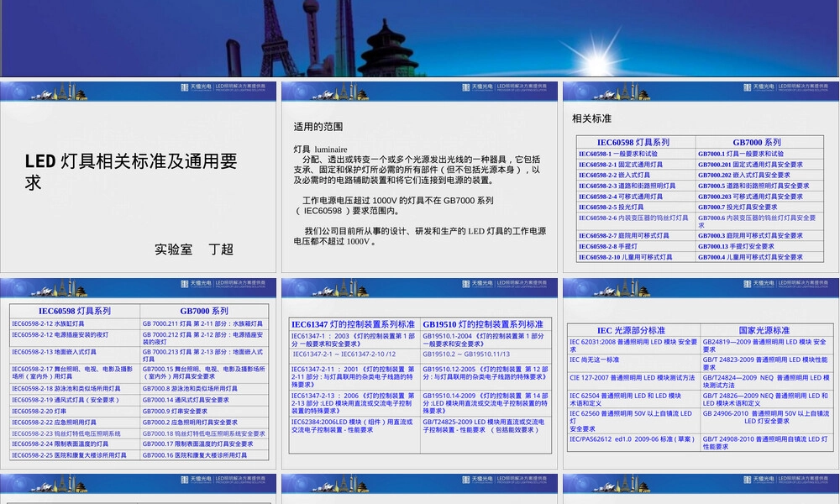The image size is (840, 504).
Task: Select cell 'IEC60598-2-20 灯串'
Action: tap(75, 412)
